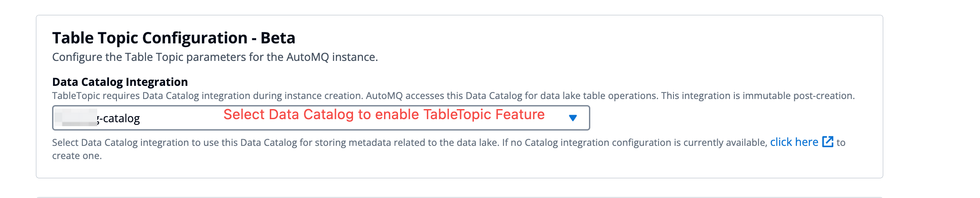The width and height of the screenshot is (980, 198).
Task: Click the next card's top border at bottom
Action: click(459, 197)
